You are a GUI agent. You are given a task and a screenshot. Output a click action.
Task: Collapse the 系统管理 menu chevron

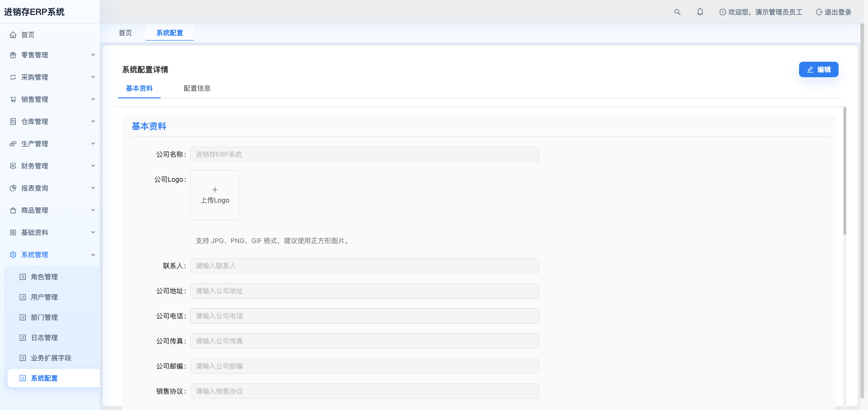93,255
